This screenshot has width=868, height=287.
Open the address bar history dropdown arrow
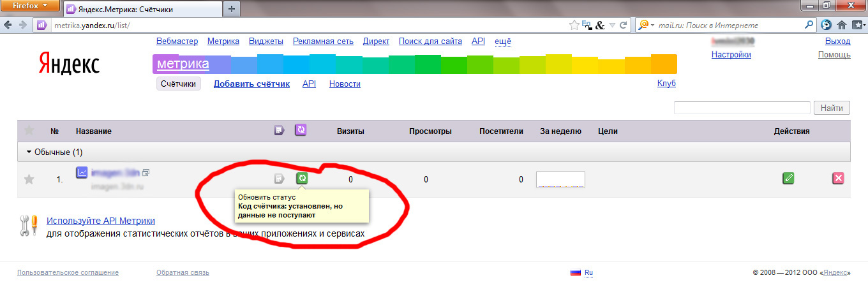click(x=612, y=25)
